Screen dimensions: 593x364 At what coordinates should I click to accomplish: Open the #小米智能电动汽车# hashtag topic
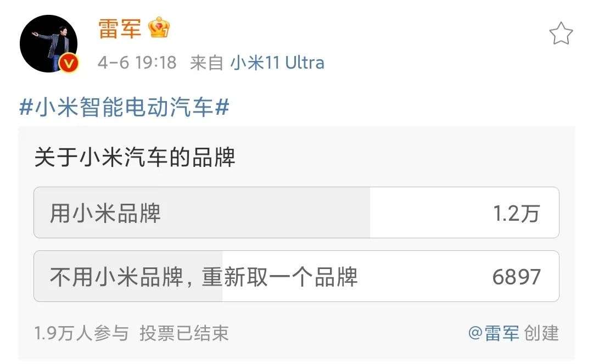[124, 107]
